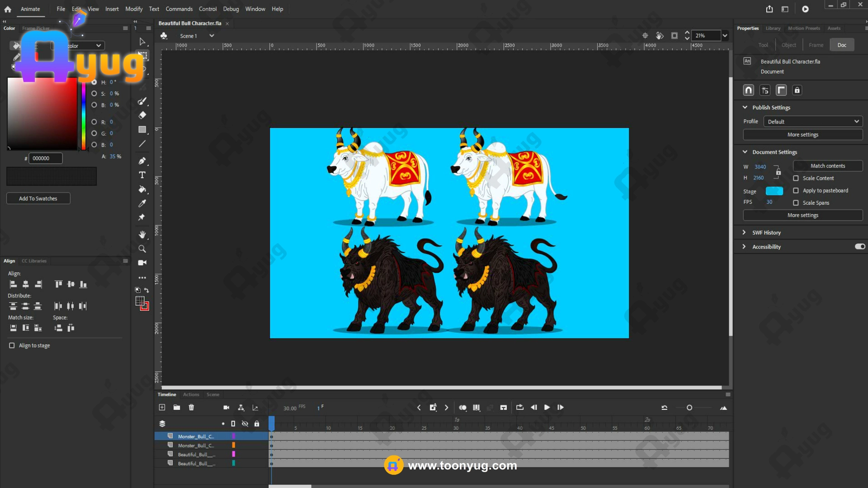The width and height of the screenshot is (868, 488).
Task: Delete layer with trash icon
Action: (x=191, y=408)
